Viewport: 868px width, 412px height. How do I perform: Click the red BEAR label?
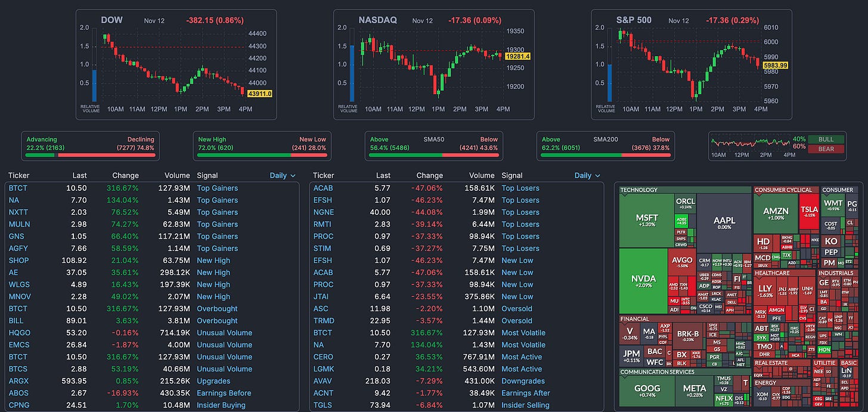[x=826, y=148]
